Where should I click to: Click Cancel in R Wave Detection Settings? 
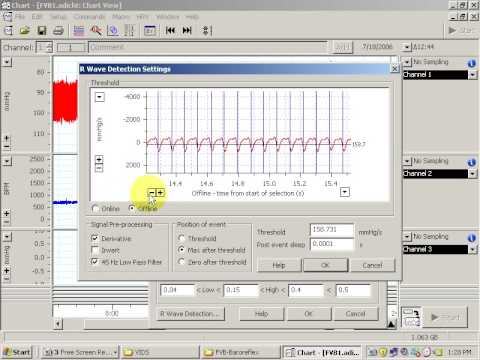pyautogui.click(x=372, y=265)
